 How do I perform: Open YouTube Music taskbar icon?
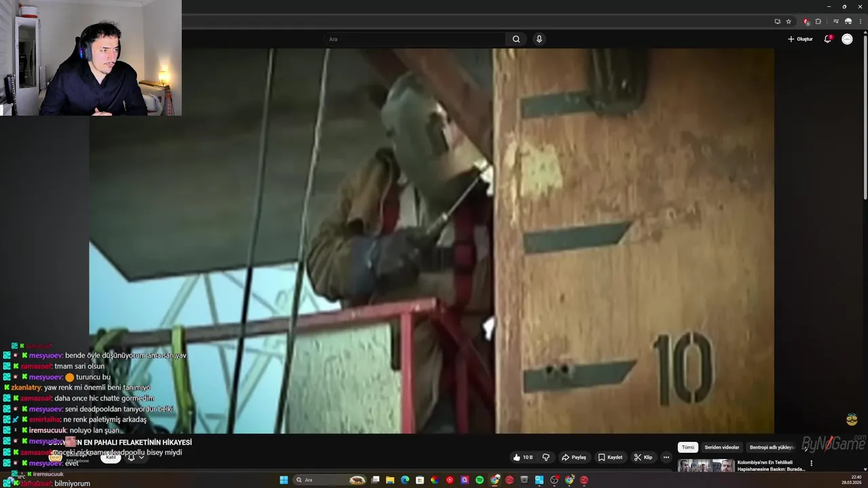[450, 480]
